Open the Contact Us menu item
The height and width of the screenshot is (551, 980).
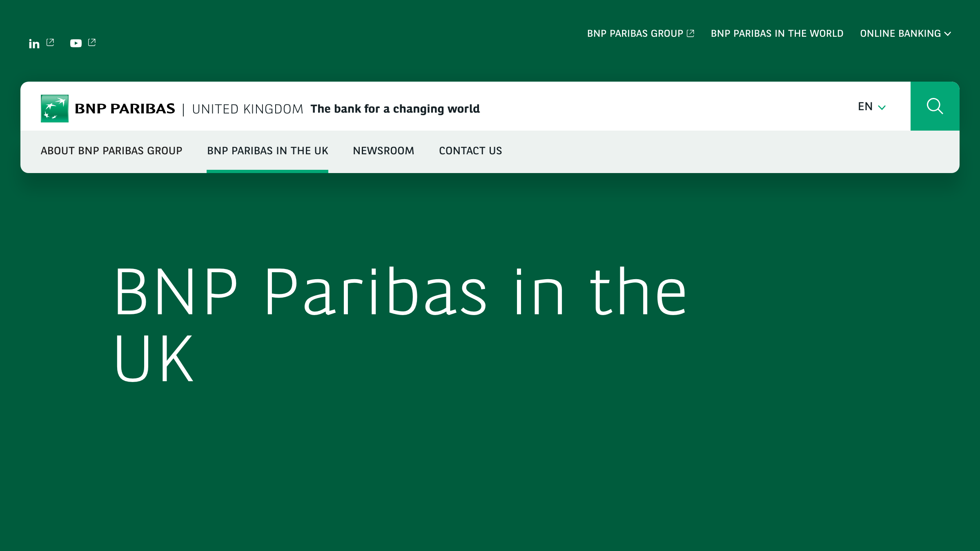point(470,151)
